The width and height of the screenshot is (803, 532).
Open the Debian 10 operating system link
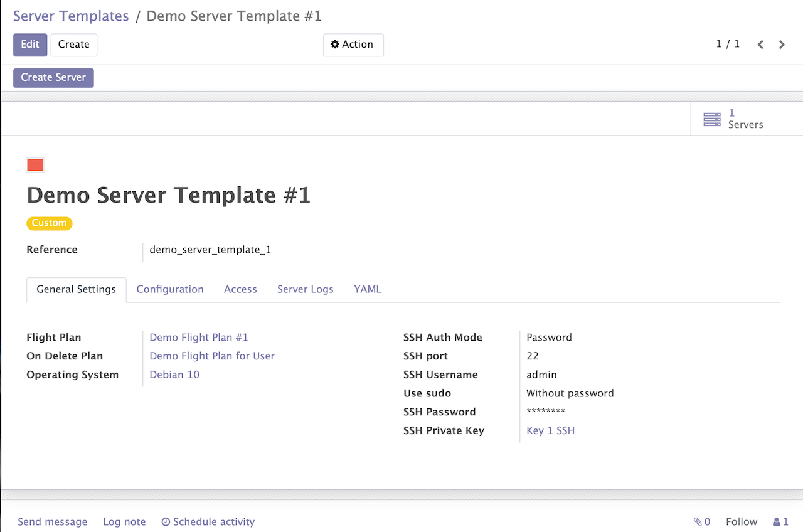click(174, 375)
